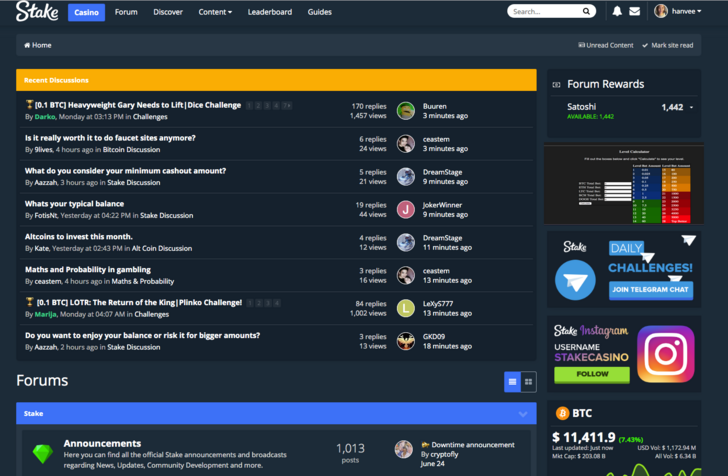This screenshot has width=728, height=476.
Task: Click the green gem Announcements icon
Action: pyautogui.click(x=43, y=454)
